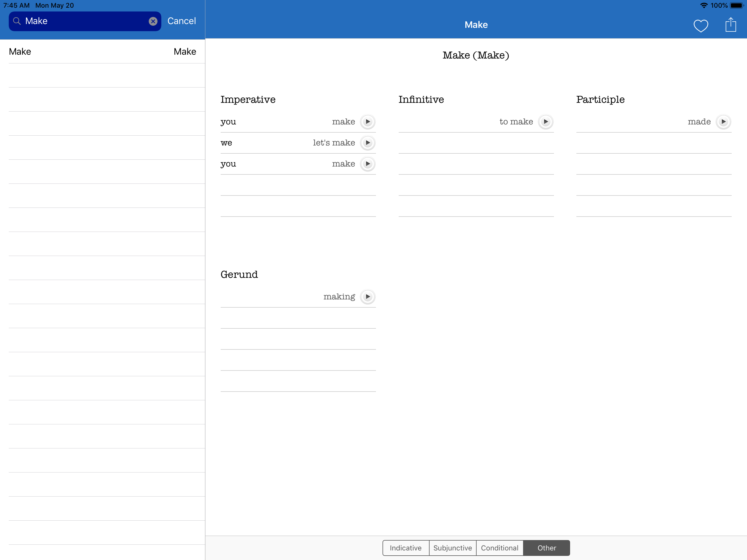
Task: Tap the magnifying glass search icon
Action: tap(17, 21)
